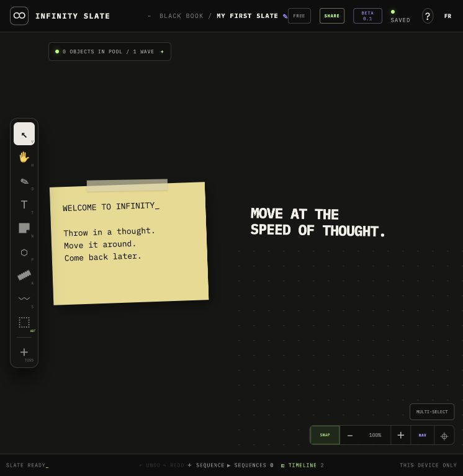
Task: Switch language to FR
Action: tap(447, 16)
